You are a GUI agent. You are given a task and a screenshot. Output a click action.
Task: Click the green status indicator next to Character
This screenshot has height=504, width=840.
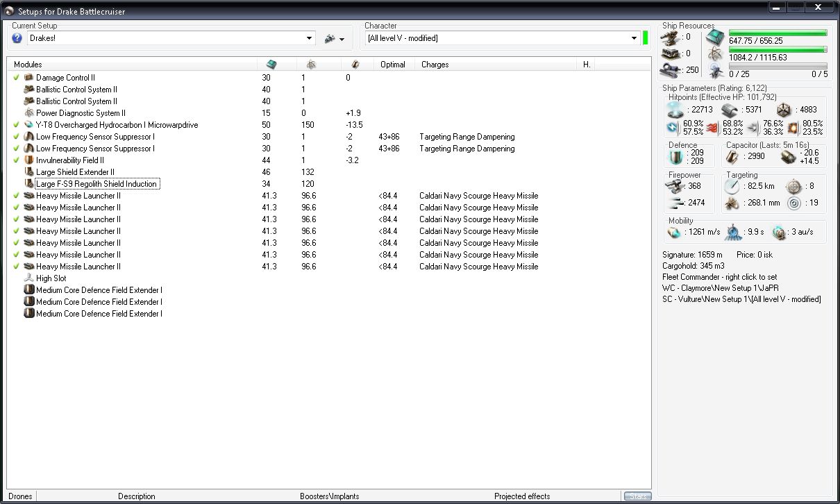click(646, 38)
